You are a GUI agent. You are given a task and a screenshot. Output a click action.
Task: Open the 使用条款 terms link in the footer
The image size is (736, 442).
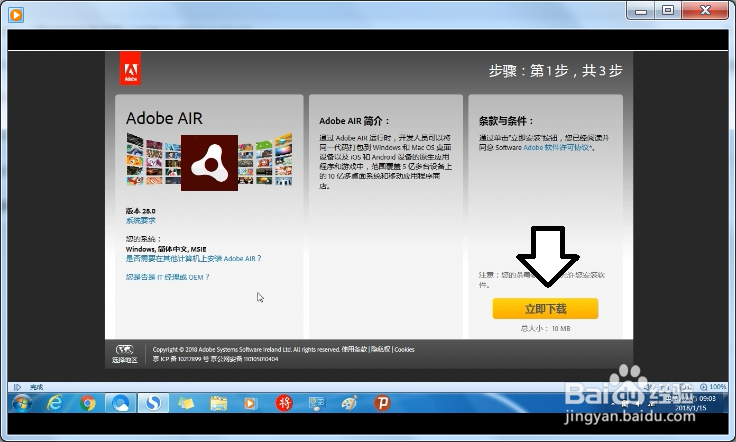tap(354, 350)
